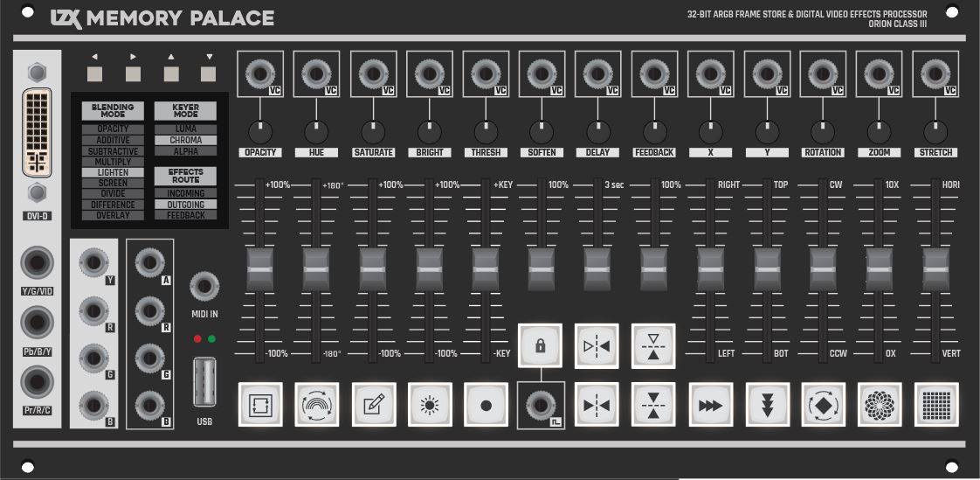The height and width of the screenshot is (480, 980).
Task: Click the DELAY attenuator knob
Action: click(597, 132)
